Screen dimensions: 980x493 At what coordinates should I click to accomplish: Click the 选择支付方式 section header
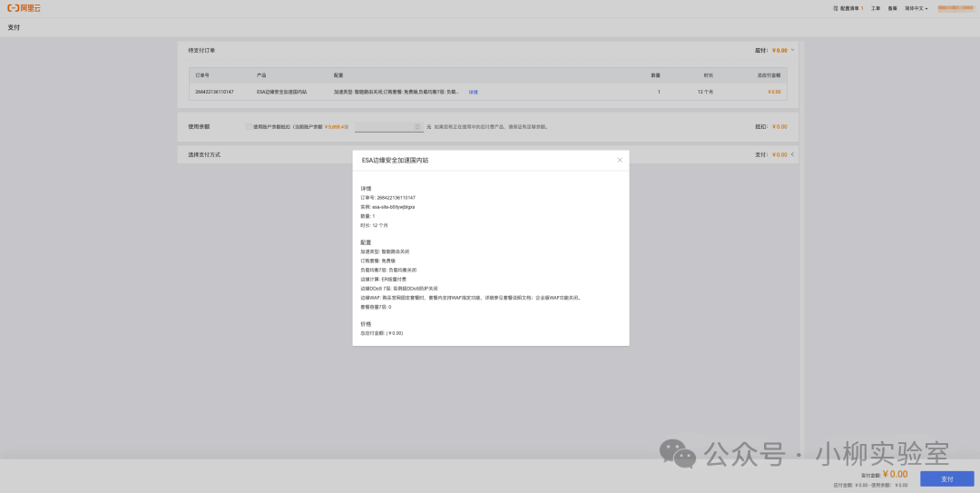pyautogui.click(x=204, y=154)
